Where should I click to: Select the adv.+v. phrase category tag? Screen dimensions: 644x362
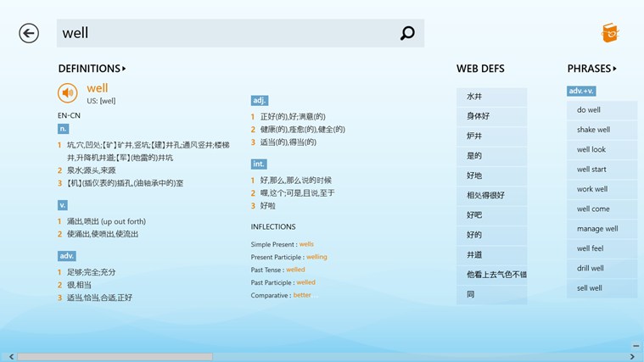581,91
